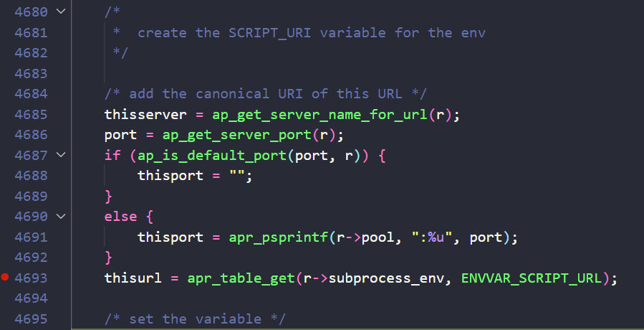Click line number 4691 in the gutter

[x=31, y=237]
